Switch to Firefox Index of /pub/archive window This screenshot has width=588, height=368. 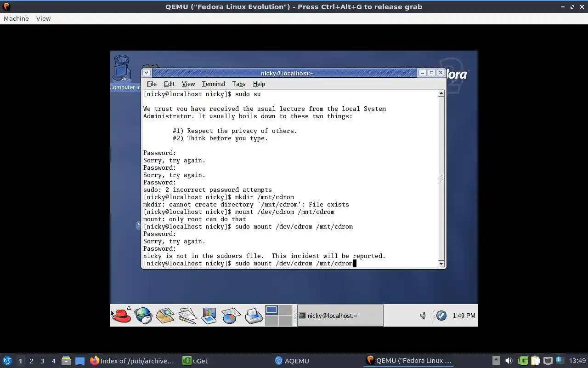click(132, 361)
